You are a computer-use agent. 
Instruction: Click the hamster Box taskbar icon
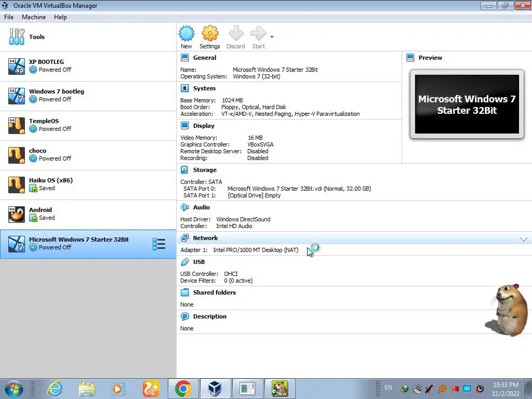(x=280, y=389)
